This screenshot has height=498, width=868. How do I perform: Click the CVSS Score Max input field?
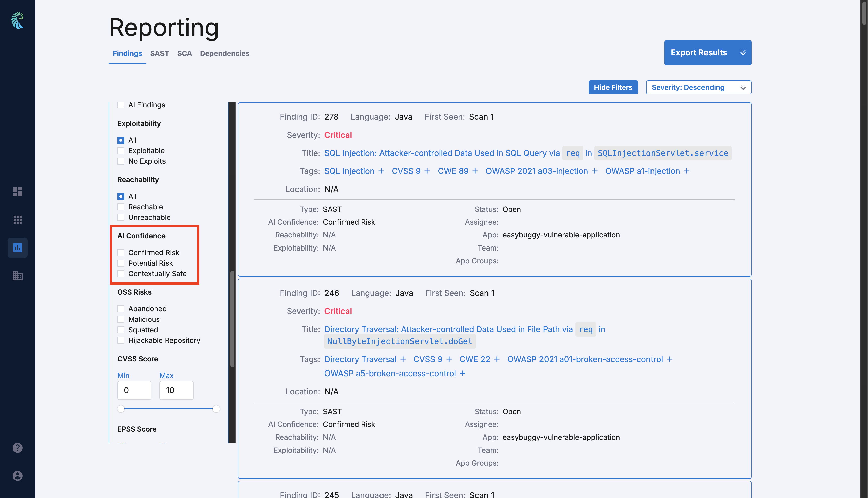click(x=177, y=390)
